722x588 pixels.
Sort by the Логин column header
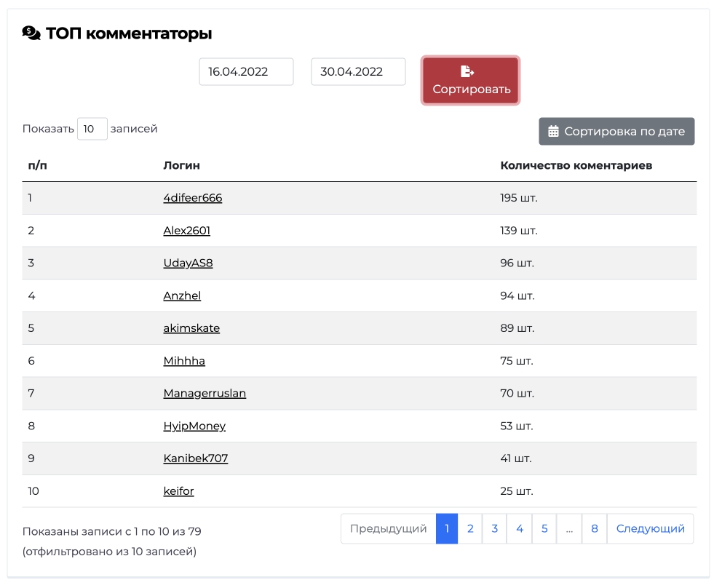(x=181, y=165)
